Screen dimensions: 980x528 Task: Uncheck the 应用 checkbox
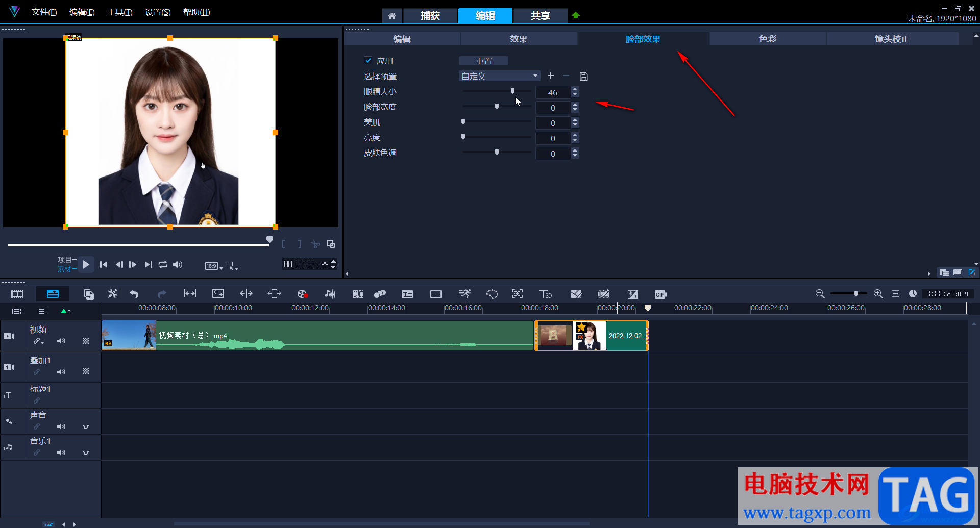(x=368, y=61)
